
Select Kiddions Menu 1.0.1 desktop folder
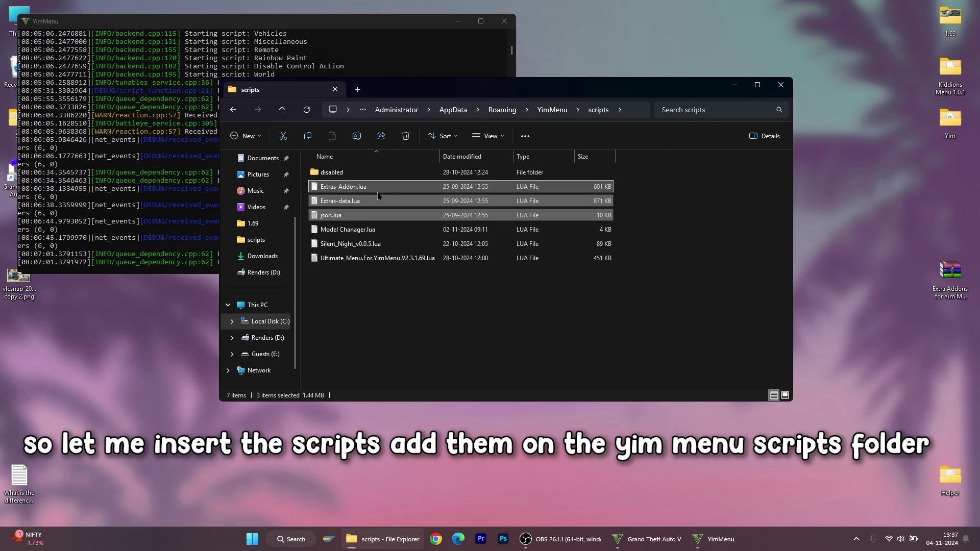coord(950,77)
